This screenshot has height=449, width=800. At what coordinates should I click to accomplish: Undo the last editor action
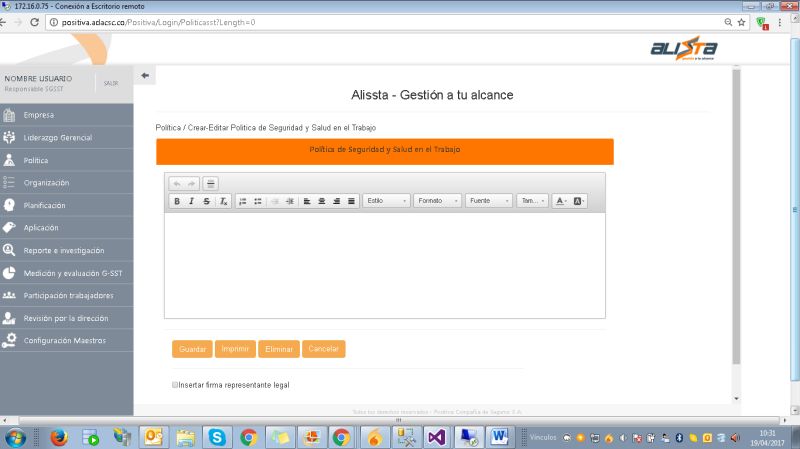tap(177, 184)
